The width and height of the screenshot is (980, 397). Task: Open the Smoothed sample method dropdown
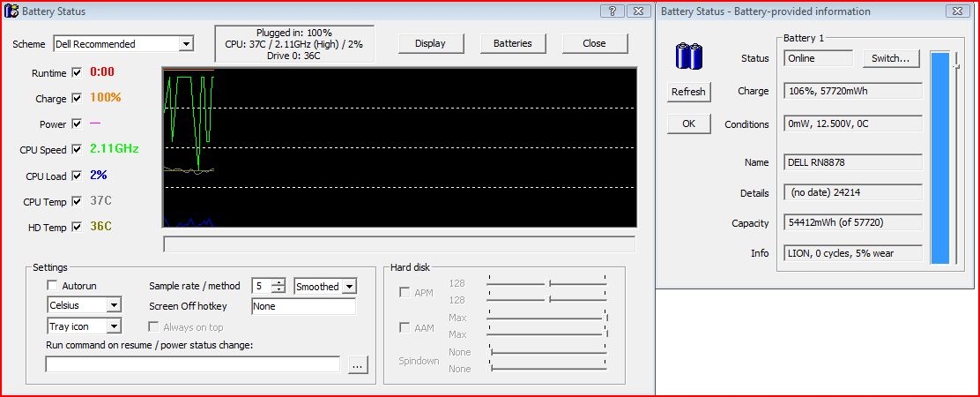pyautogui.click(x=325, y=287)
